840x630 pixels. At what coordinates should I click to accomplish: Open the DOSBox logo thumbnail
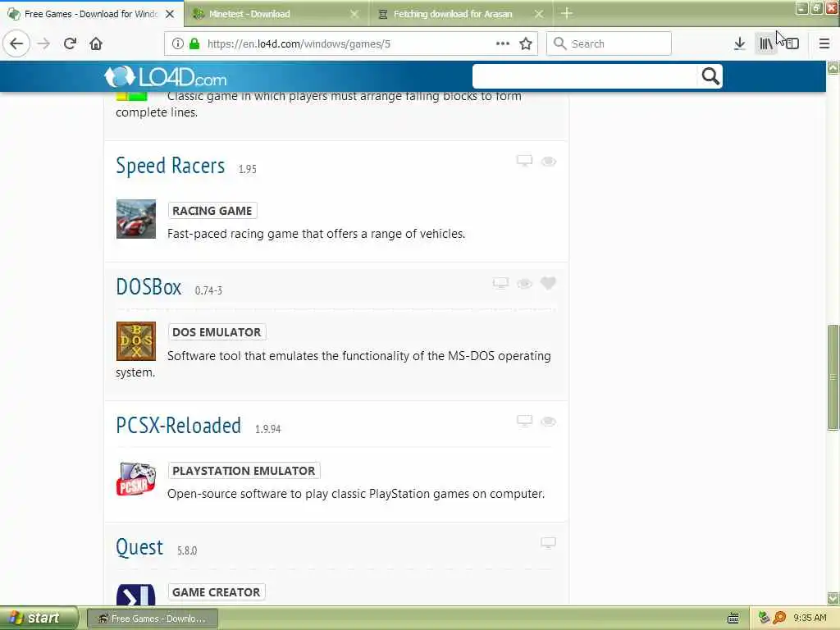coord(136,341)
